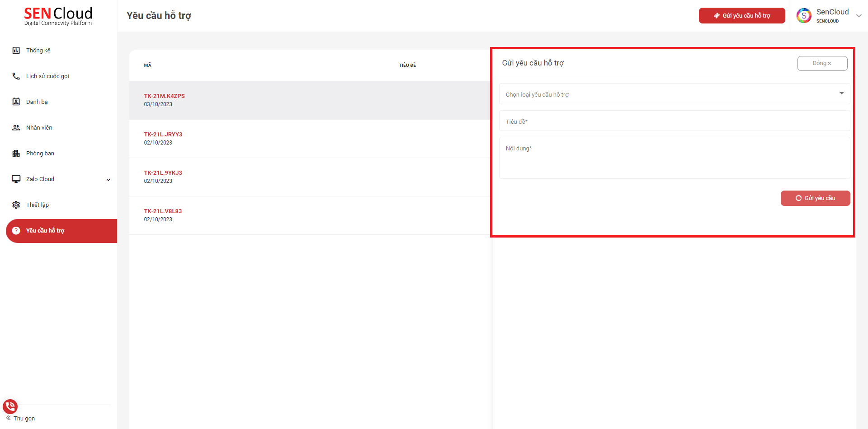Viewport: 868px width, 429px height.
Task: Close the support form with Đóng
Action: pyautogui.click(x=822, y=63)
